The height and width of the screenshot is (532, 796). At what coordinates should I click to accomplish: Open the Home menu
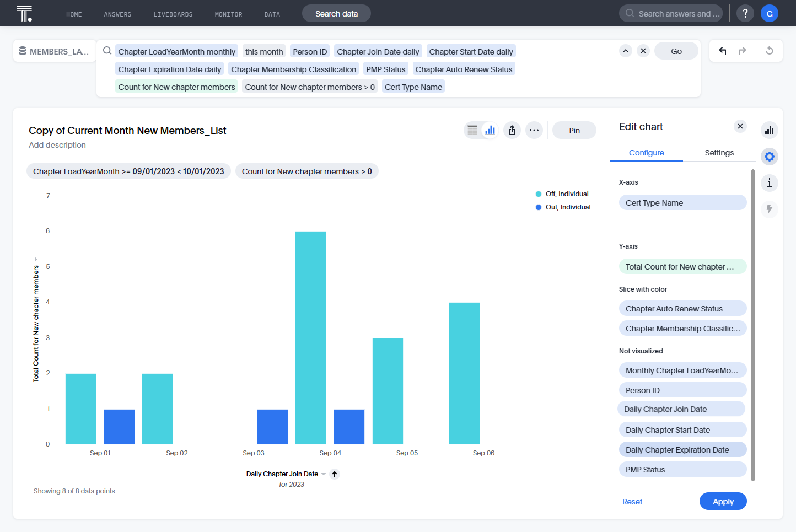[74, 14]
